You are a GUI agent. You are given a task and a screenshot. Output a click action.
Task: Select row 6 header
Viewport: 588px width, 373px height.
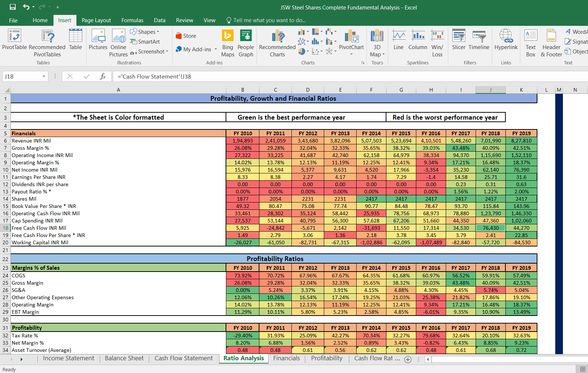5,141
